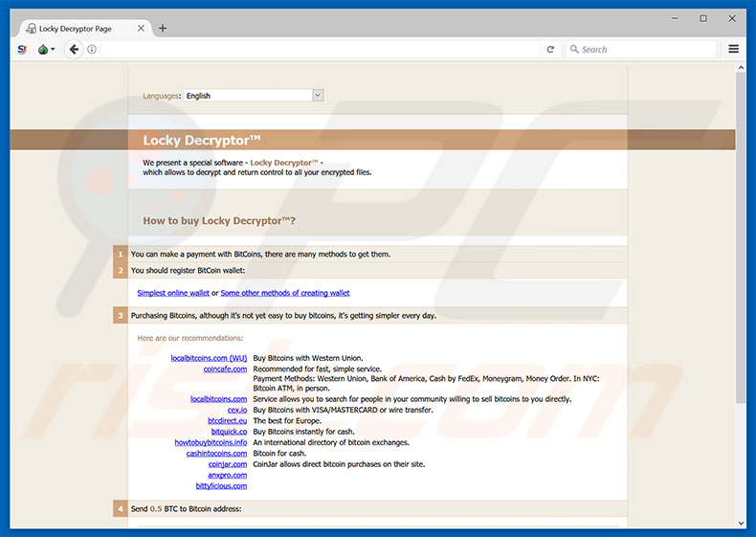
Task: Open howtobuybitcoins.info link
Action: 211,442
